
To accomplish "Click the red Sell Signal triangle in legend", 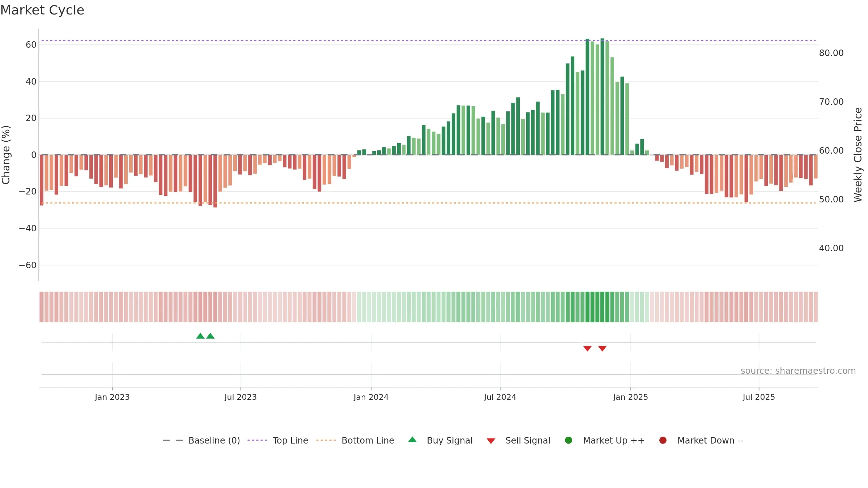I will point(491,441).
